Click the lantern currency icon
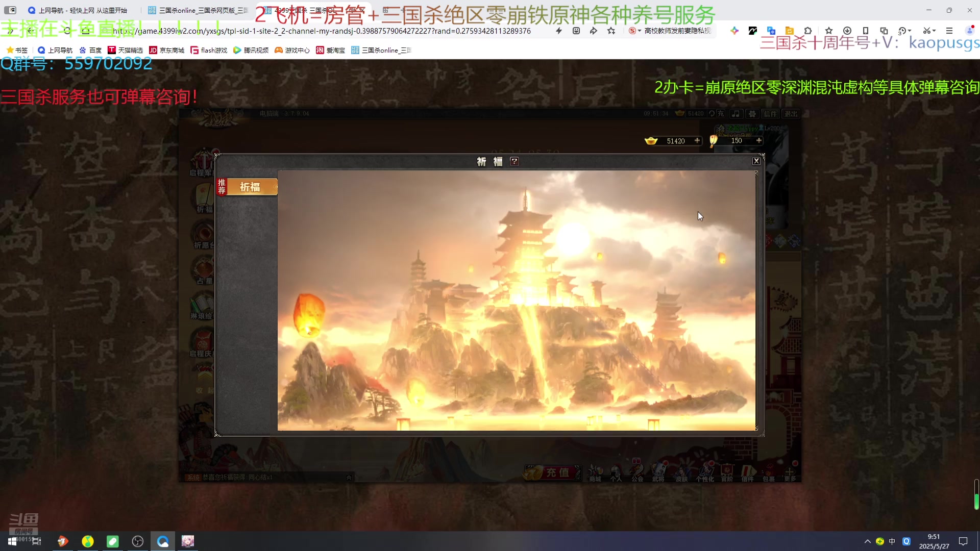This screenshot has height=551, width=980. click(x=714, y=141)
